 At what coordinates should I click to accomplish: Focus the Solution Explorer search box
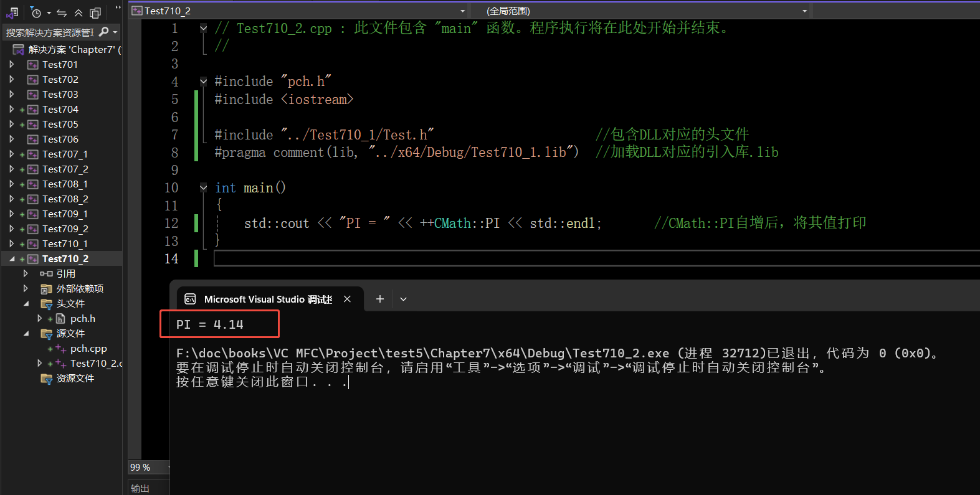point(50,32)
